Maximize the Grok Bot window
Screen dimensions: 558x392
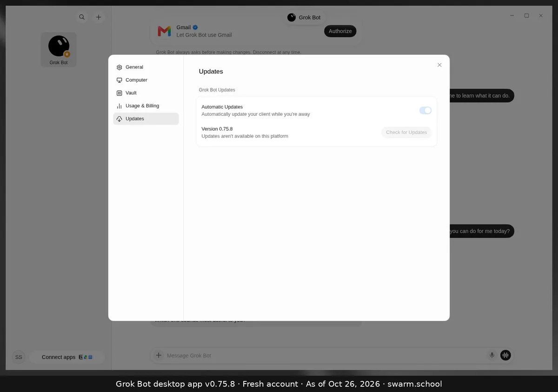pos(526,16)
